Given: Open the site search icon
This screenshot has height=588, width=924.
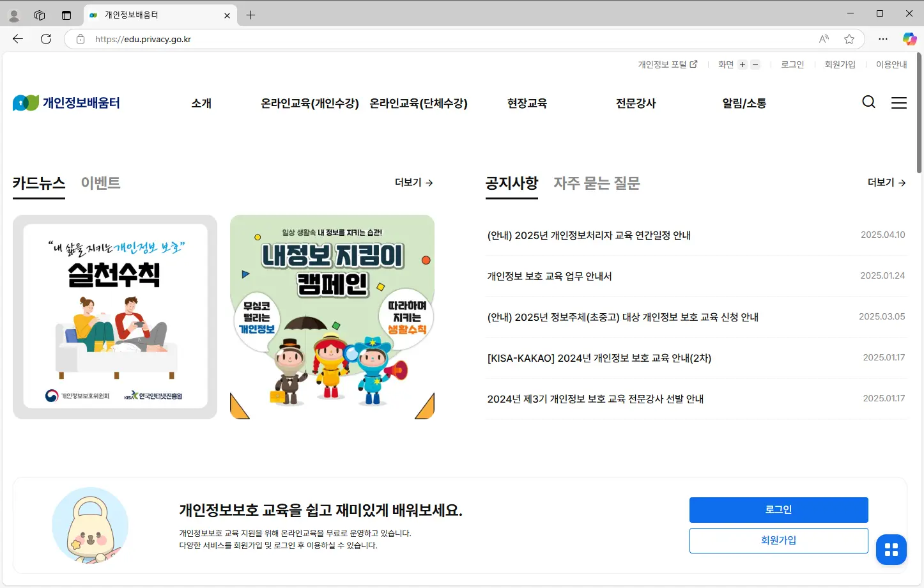Looking at the screenshot, I should pyautogui.click(x=868, y=102).
